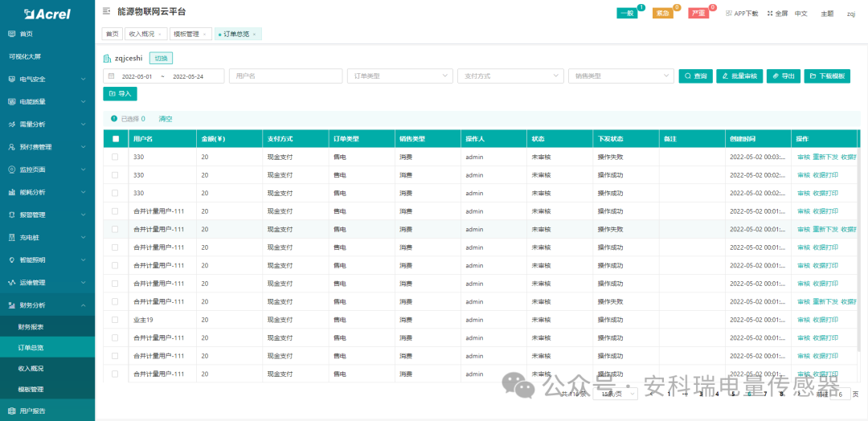Screen dimensions: 868x421
Task: Click the 导出 export button
Action: click(x=784, y=76)
